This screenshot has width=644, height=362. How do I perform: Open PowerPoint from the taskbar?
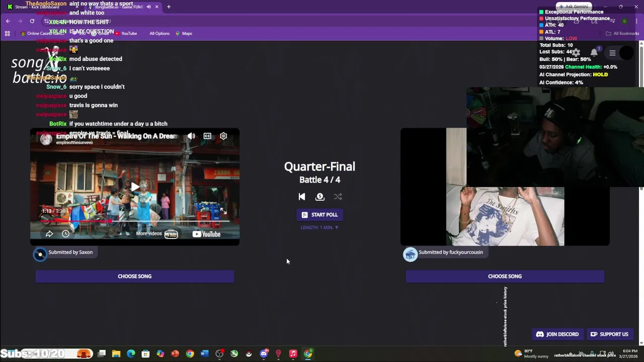pyautogui.click(x=175, y=354)
